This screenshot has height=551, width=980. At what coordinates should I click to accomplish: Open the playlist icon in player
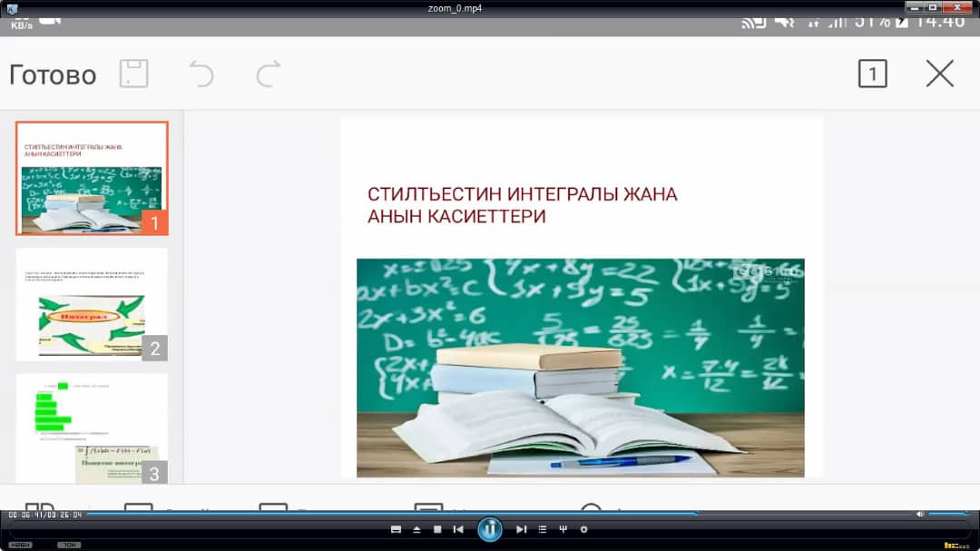(542, 529)
